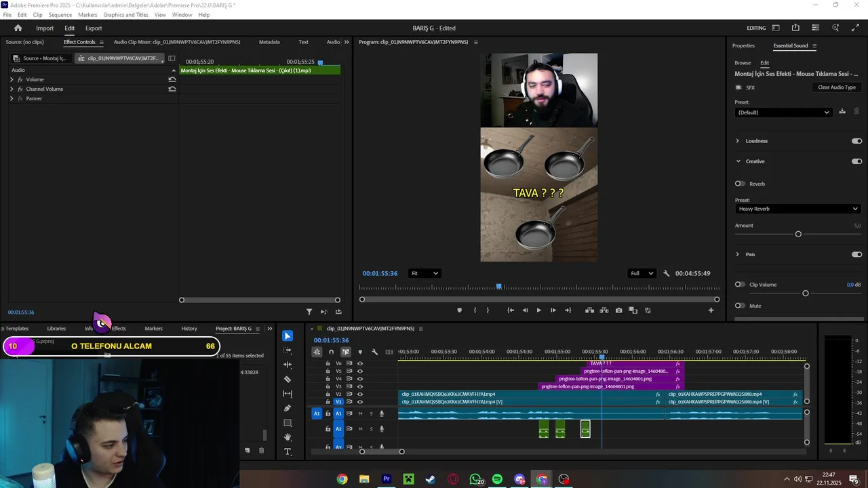Screen dimensions: 868x488
Task: Select the Razor tool
Action: [288, 379]
